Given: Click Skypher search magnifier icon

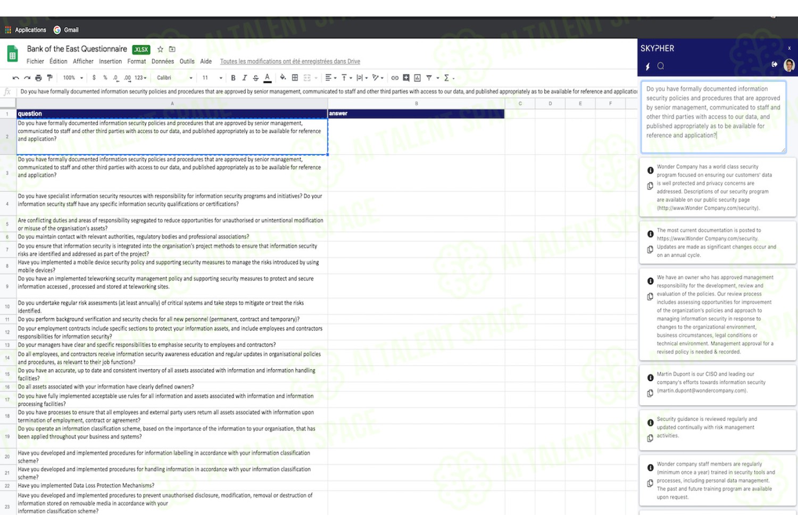Looking at the screenshot, I should (661, 66).
